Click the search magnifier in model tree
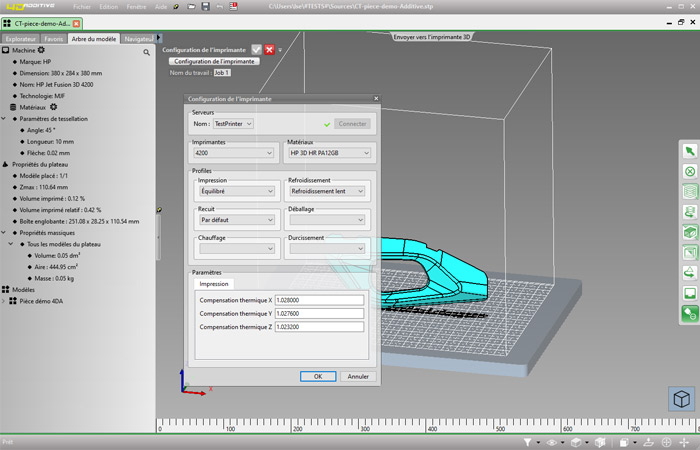The width and height of the screenshot is (700, 450). [x=146, y=52]
